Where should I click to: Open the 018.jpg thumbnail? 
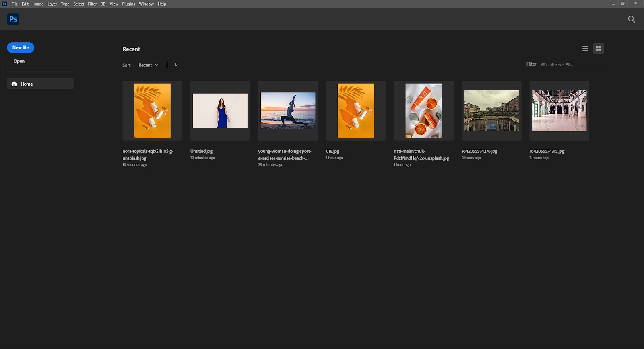tap(356, 111)
